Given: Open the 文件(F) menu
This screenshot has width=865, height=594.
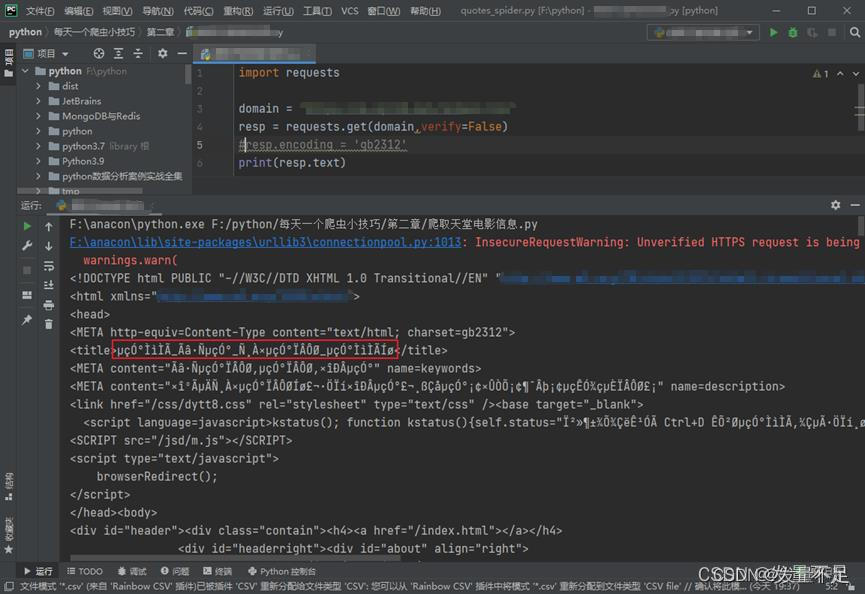Looking at the screenshot, I should 40,10.
